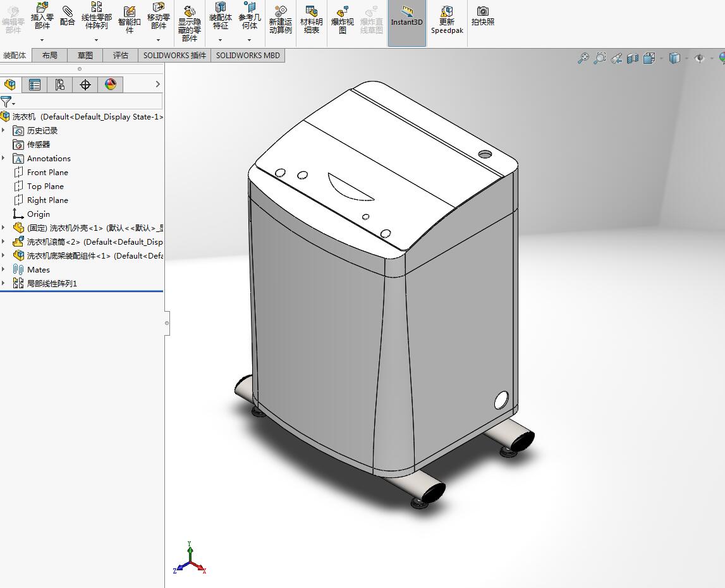
Task: Expand the Annotations tree node
Action: 4,159
